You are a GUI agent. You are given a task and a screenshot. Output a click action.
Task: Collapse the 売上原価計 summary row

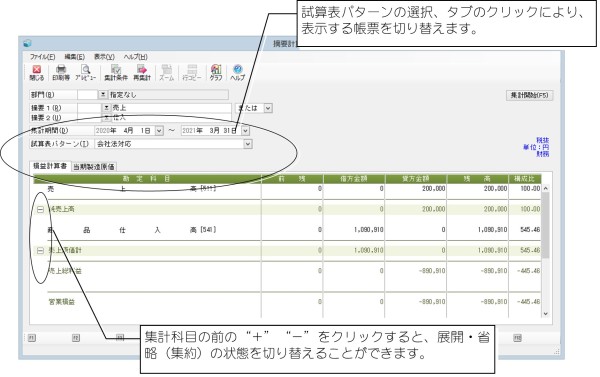click(40, 251)
